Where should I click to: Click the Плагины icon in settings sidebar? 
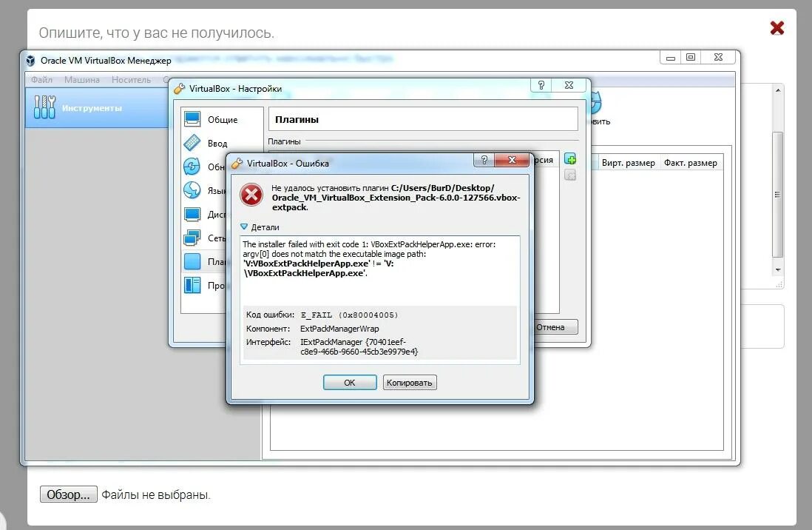pos(192,261)
